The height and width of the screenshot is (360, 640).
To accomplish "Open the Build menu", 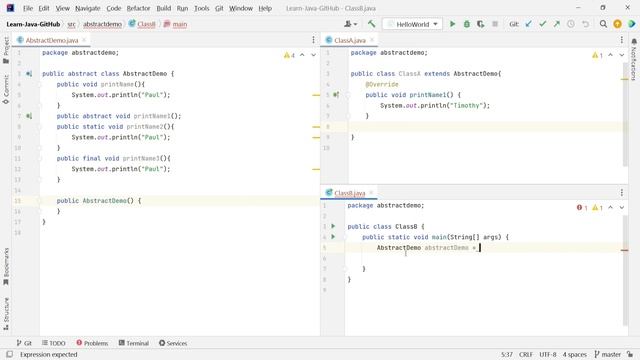I will (x=164, y=8).
